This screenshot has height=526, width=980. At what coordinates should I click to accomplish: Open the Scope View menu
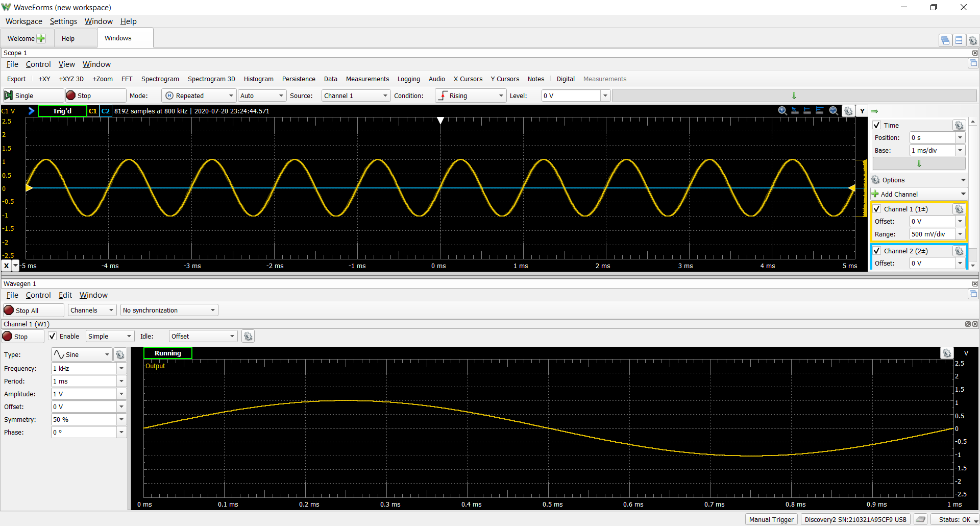point(66,64)
